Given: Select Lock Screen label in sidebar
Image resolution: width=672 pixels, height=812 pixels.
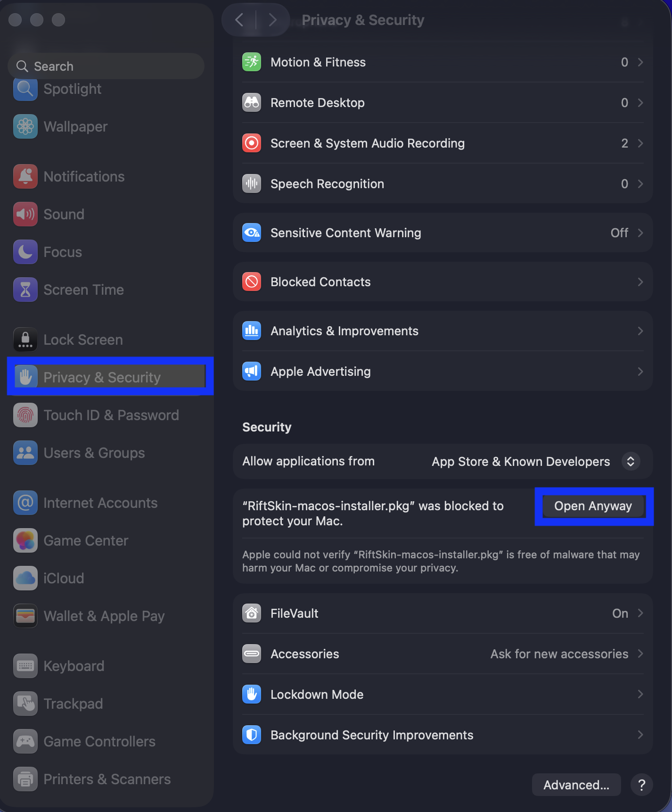Looking at the screenshot, I should [x=83, y=340].
